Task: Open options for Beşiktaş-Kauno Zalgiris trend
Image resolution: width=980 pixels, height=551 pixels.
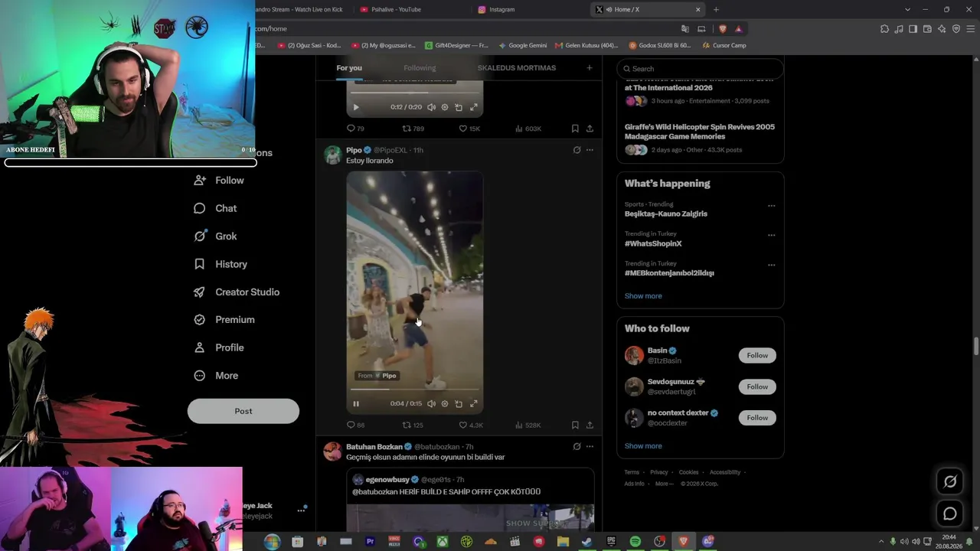Action: 771,205
